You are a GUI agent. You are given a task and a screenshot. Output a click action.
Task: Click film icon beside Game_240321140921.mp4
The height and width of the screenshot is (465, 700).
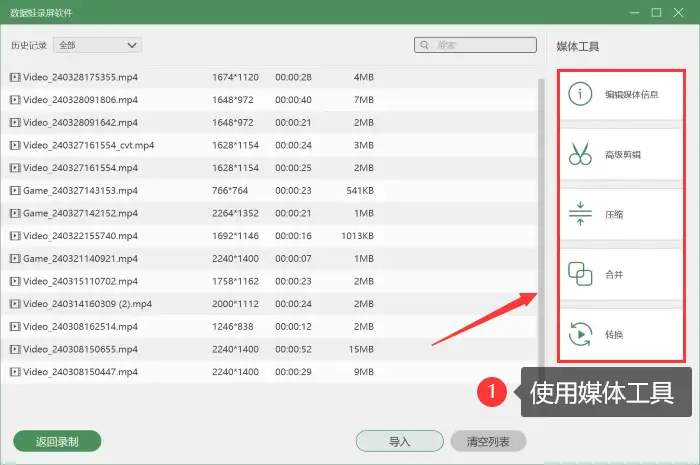15,258
